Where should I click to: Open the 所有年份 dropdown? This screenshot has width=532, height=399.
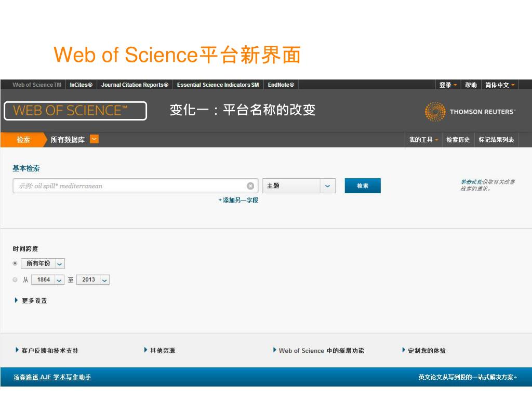pos(43,263)
